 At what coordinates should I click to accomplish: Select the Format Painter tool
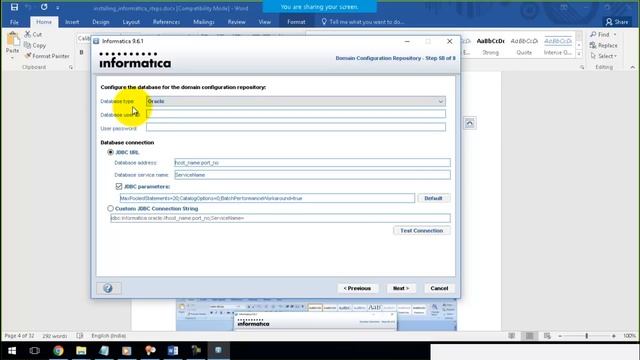pyautogui.click(x=47, y=56)
